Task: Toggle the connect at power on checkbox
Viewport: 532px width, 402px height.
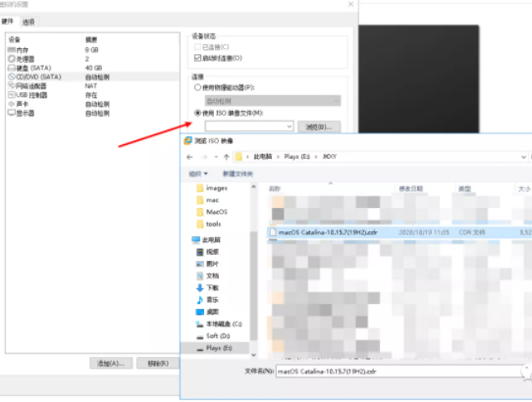Action: pos(198,58)
